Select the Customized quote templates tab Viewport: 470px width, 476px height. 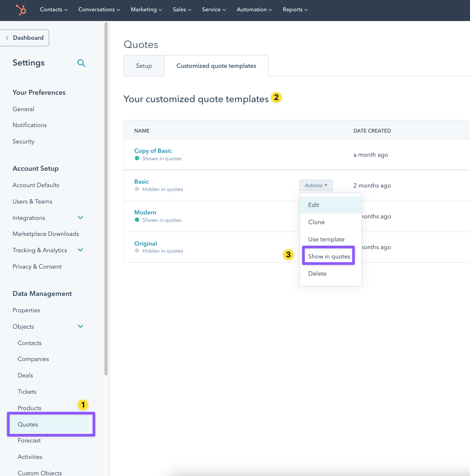point(216,66)
